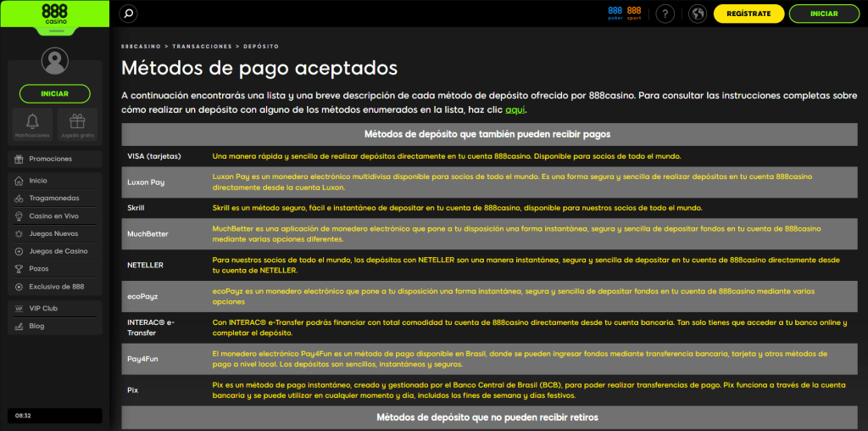The height and width of the screenshot is (431, 868).
Task: Open Pozos menu item
Action: point(55,269)
